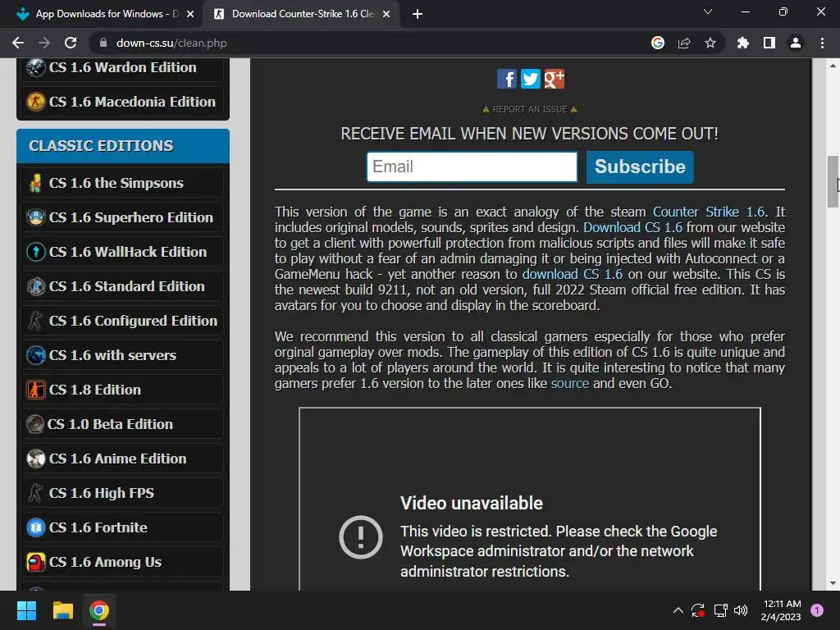This screenshot has width=840, height=630.
Task: Click the CLASSIC EDITIONS header
Action: point(123,146)
